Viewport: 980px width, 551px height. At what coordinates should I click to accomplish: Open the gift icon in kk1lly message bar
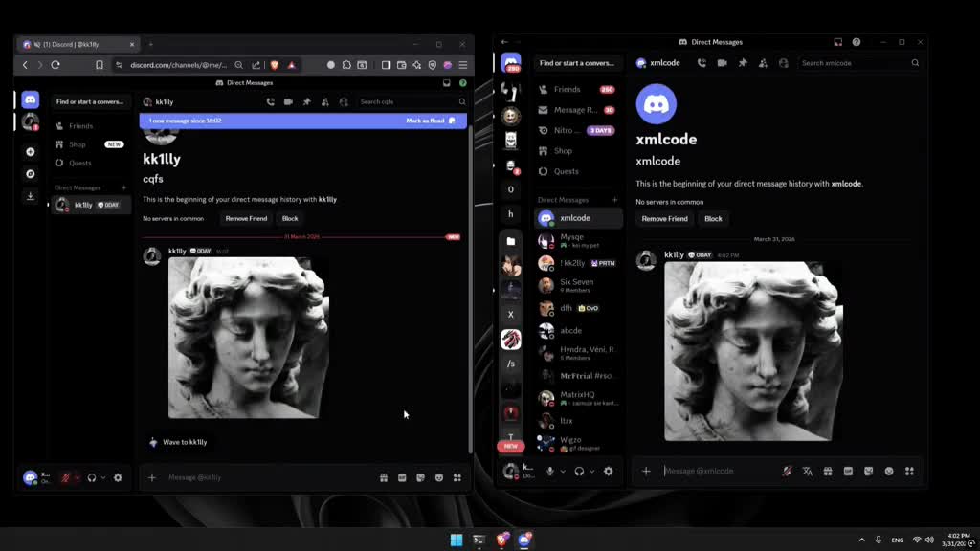(384, 478)
